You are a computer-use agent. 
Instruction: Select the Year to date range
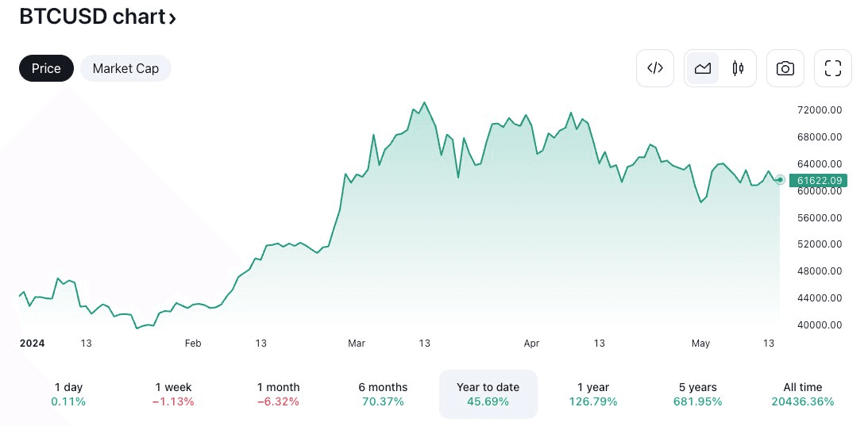pyautogui.click(x=488, y=394)
